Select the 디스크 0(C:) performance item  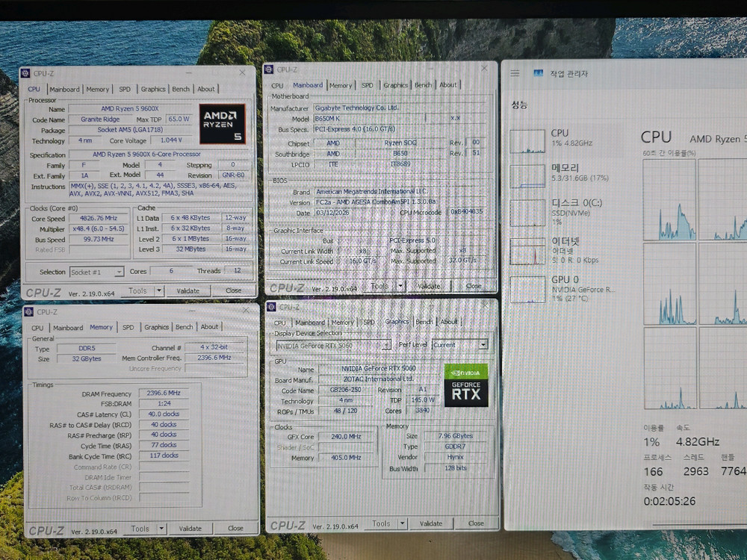pos(566,212)
